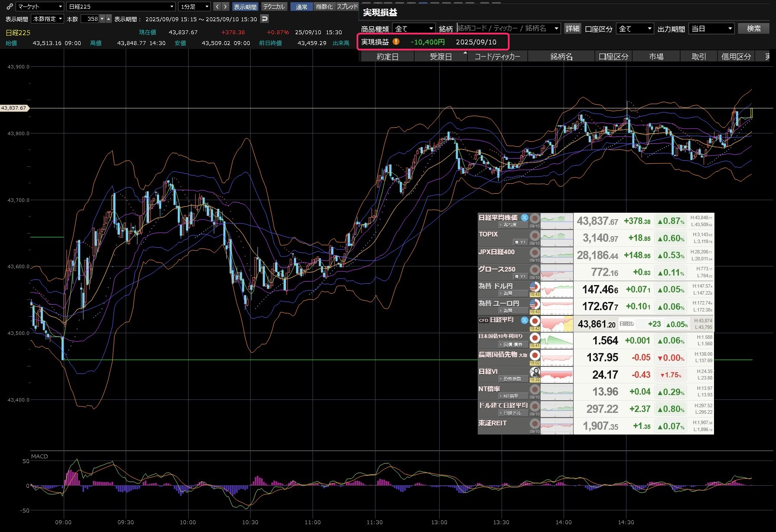
Task: Click the US flag icon on 為替 ドル円 row
Action: click(535, 287)
